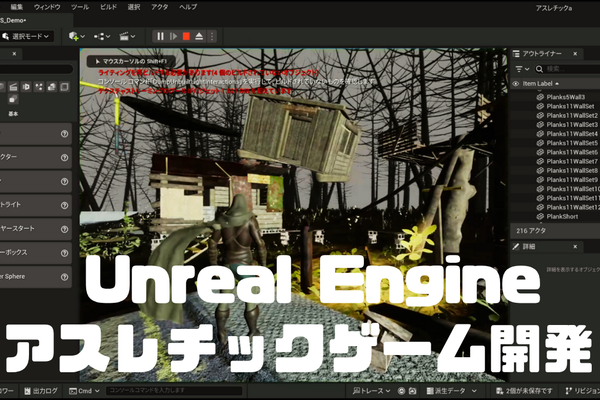Image resolution: width=600 pixels, height=400 pixels.
Task: Stop the running play session
Action: click(186, 36)
